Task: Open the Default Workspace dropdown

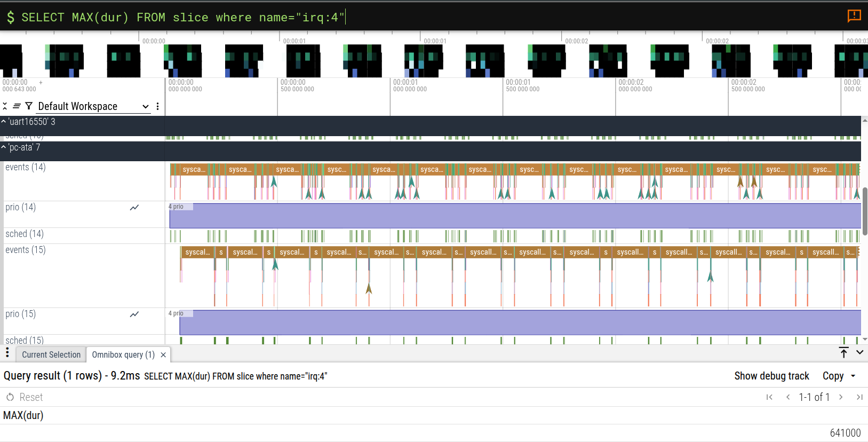Action: pyautogui.click(x=93, y=106)
